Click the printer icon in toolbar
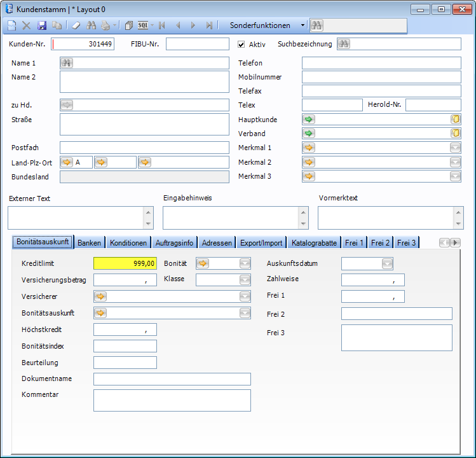 click(x=105, y=25)
